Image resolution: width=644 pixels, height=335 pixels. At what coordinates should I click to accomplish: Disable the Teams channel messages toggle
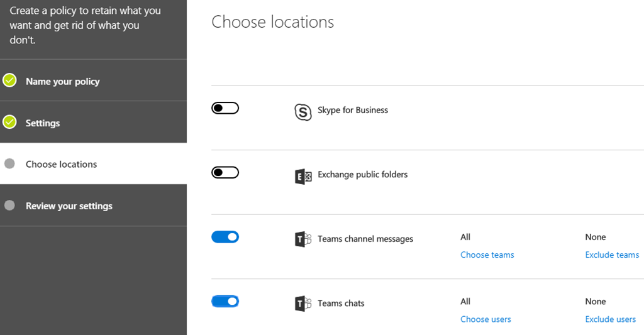coord(225,237)
